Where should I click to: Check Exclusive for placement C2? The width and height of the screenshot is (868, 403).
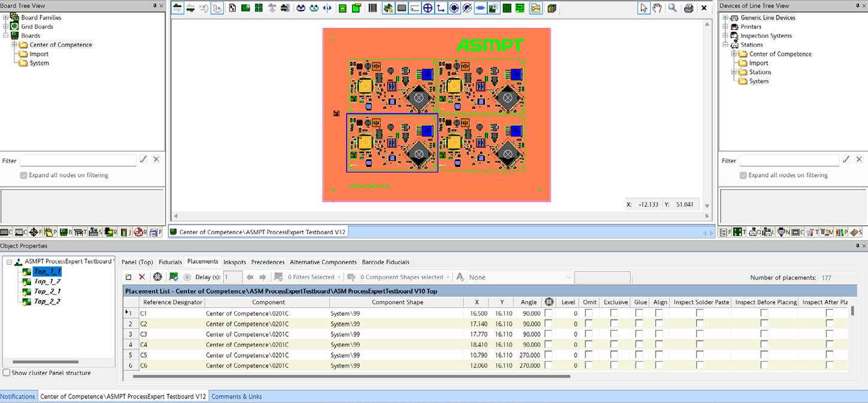pyautogui.click(x=614, y=324)
